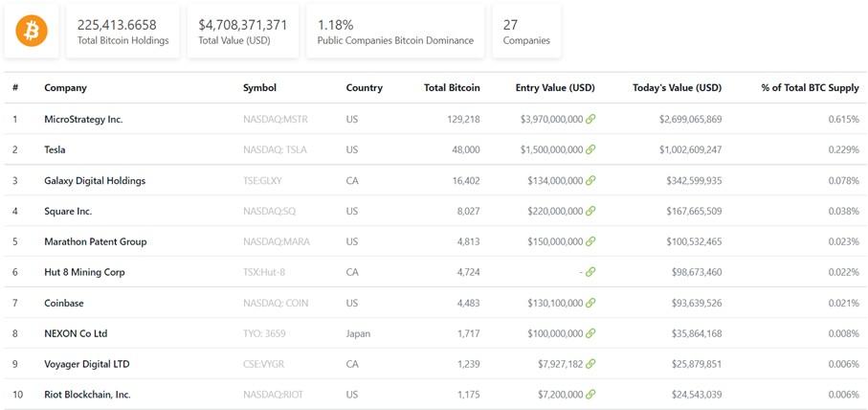Screen dimensions: 868x410
Task: Open Tesla entry value source link icon
Action: [x=590, y=149]
